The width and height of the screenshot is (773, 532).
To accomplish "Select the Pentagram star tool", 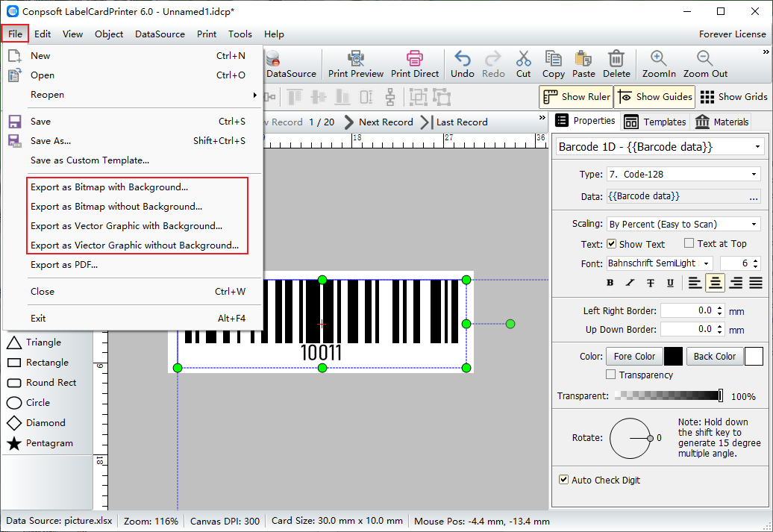I will coord(40,443).
